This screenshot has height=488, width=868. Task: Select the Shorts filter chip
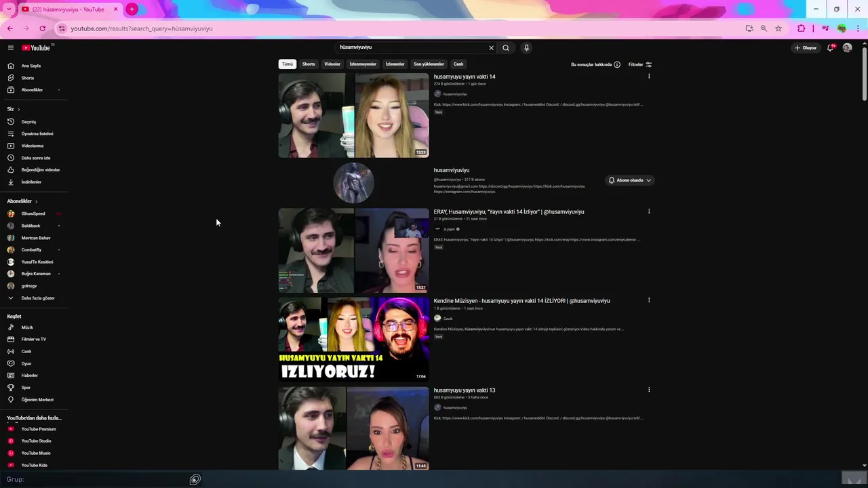(x=309, y=64)
